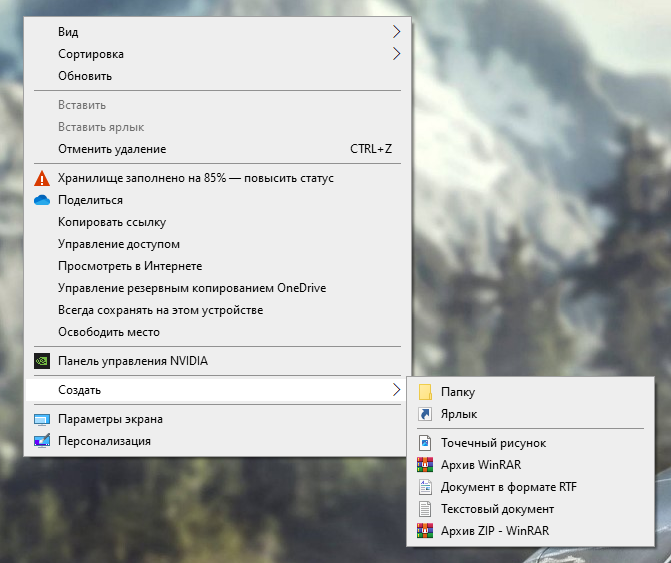Choose Поделиться in the context menu
Screen dimensions: 671x563
pos(217,200)
